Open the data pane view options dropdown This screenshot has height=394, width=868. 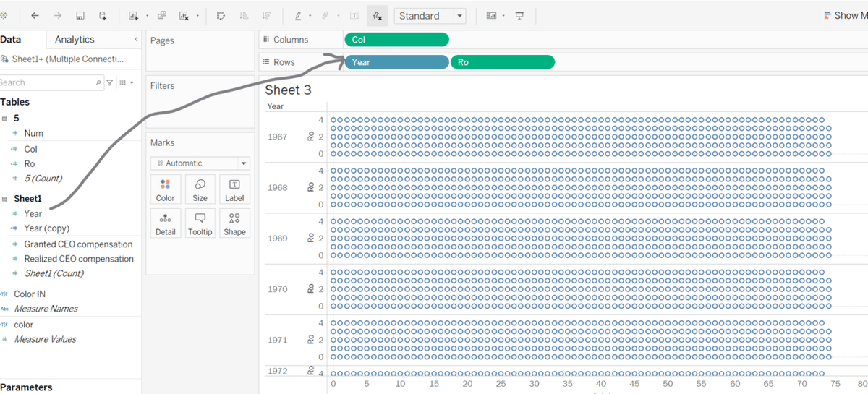(126, 82)
